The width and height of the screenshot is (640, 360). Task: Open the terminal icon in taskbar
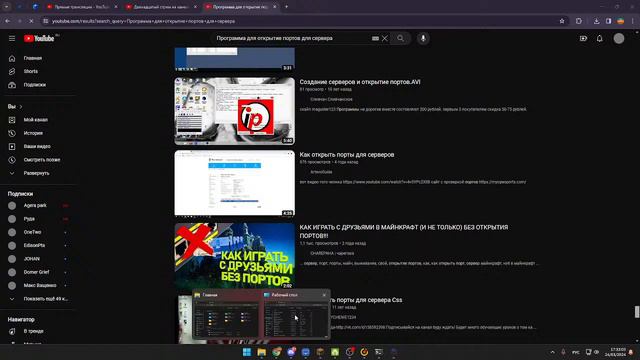(x=379, y=352)
